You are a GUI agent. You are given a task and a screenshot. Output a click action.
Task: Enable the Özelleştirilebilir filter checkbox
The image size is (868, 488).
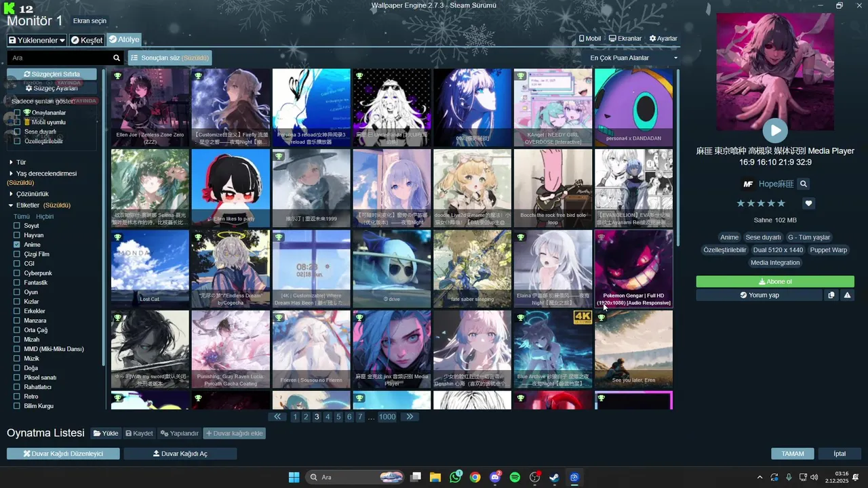tap(18, 141)
